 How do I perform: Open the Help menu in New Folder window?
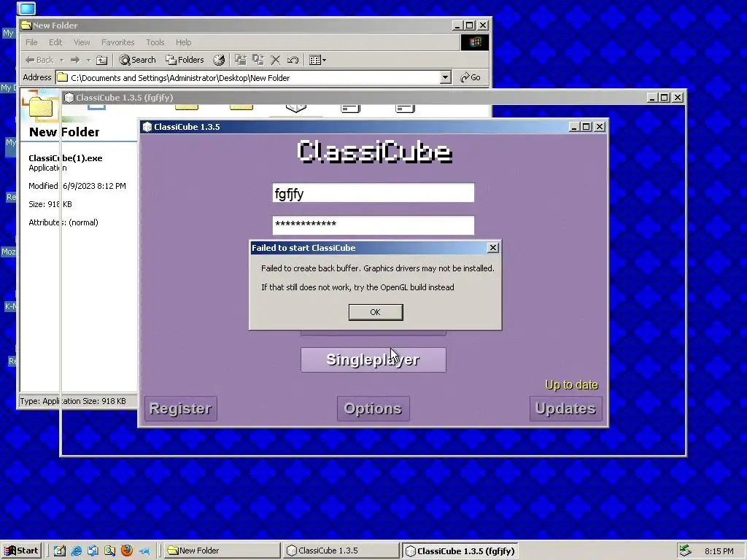[183, 42]
